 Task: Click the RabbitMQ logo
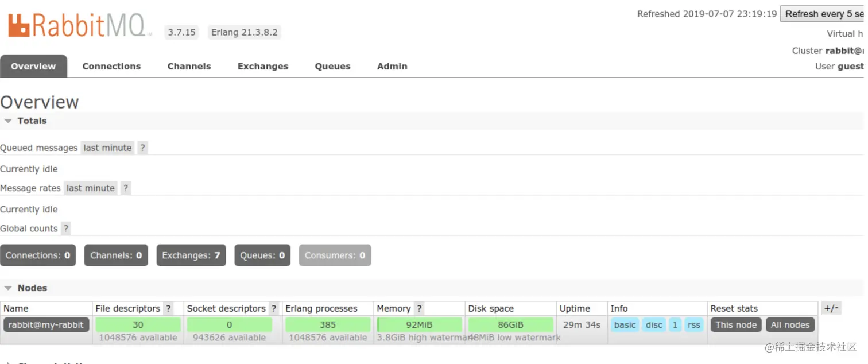[x=80, y=25]
